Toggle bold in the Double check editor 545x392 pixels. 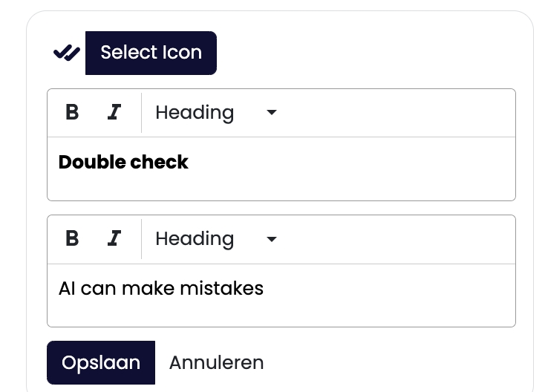(72, 113)
